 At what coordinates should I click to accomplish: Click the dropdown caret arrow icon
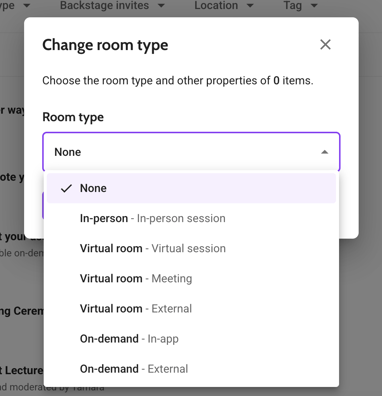tap(324, 152)
